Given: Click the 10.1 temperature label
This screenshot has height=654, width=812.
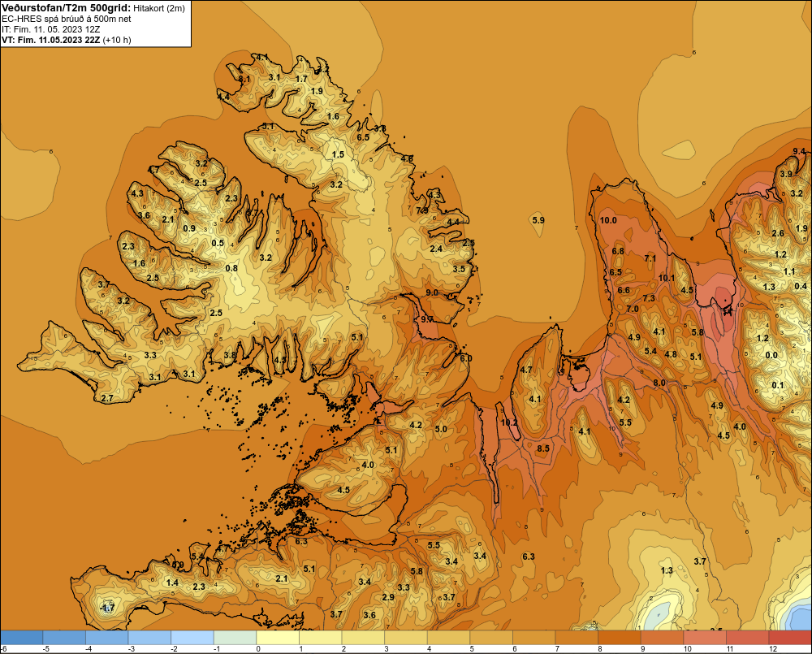Looking at the screenshot, I should point(667,278).
